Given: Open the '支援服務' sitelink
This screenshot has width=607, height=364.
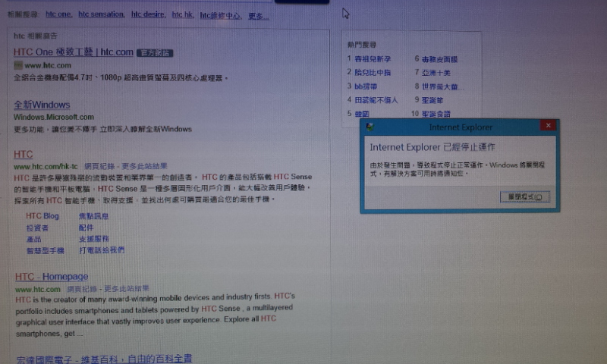Looking at the screenshot, I should [x=93, y=239].
